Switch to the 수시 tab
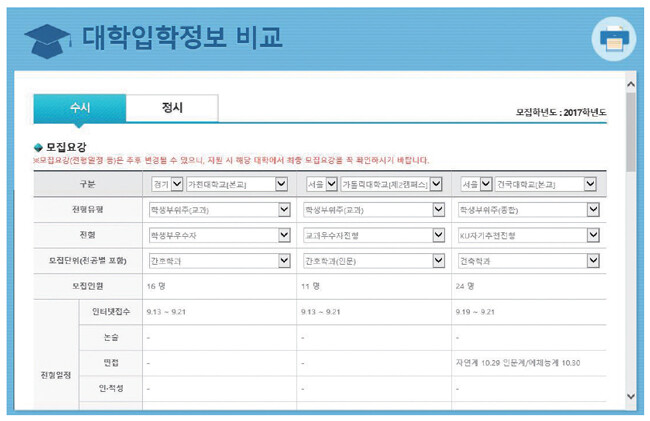This screenshot has width=650, height=421. tap(80, 108)
